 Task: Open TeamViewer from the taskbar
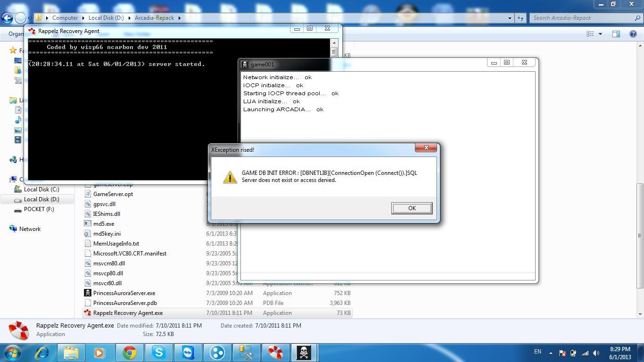click(188, 353)
